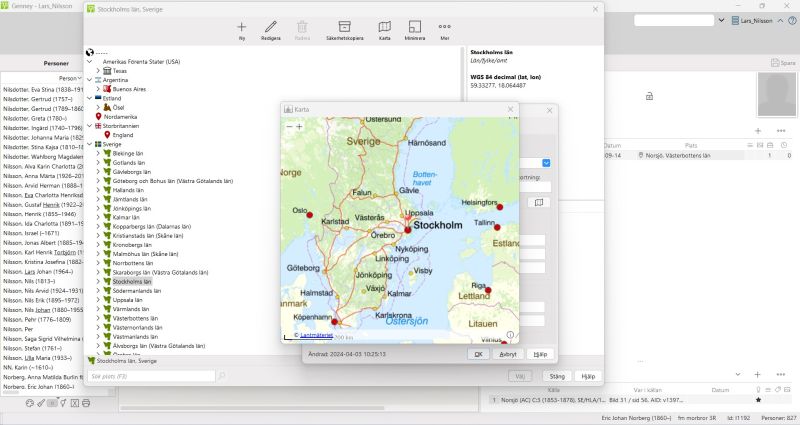This screenshot has height=425, width=800.
Task: Select Nilsson, Lars (1964–) in person list
Action: 40,271
